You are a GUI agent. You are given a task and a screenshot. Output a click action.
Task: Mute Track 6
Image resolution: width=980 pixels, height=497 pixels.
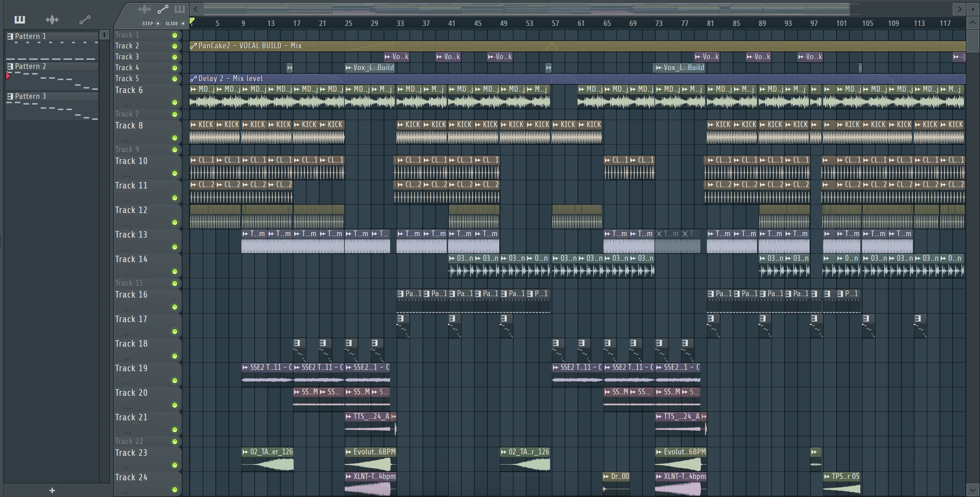(x=175, y=102)
